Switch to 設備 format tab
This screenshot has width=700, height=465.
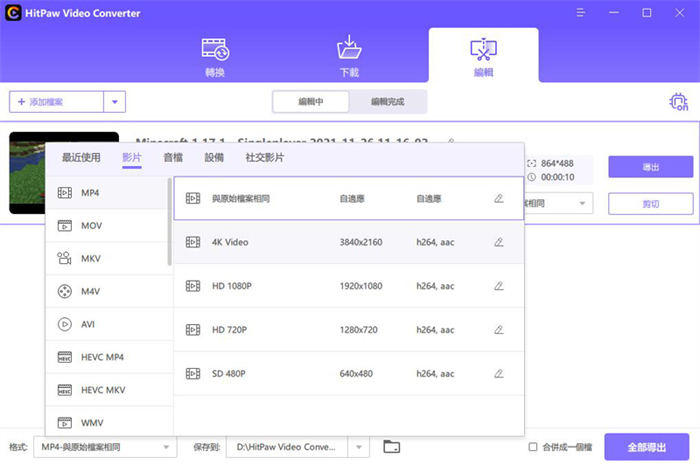coord(214,158)
